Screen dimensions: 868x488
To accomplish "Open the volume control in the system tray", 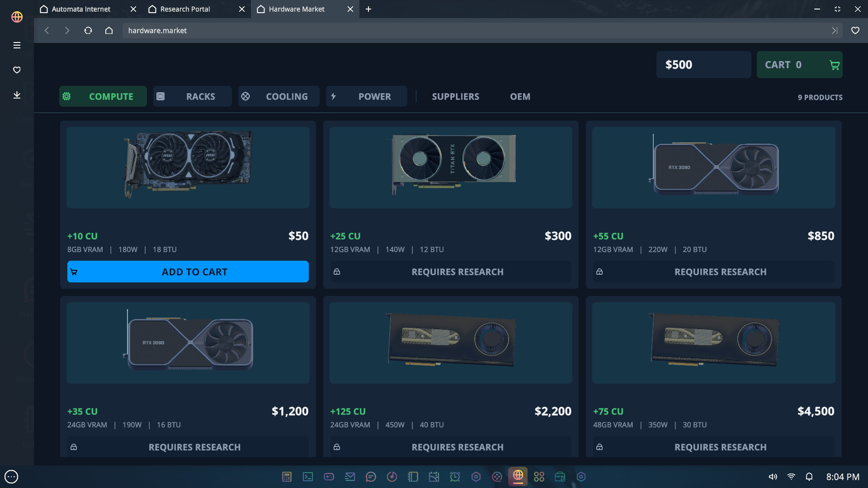I will pos(773,477).
